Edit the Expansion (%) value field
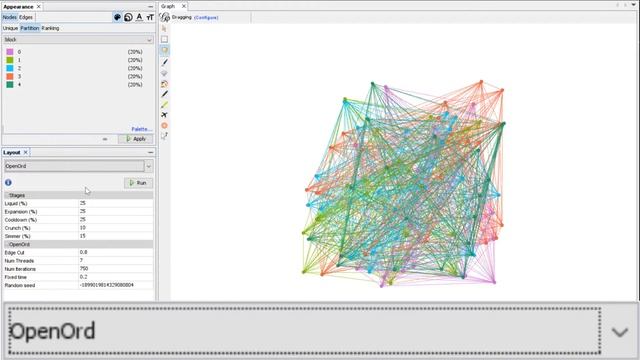The width and height of the screenshot is (640, 360). click(x=116, y=211)
